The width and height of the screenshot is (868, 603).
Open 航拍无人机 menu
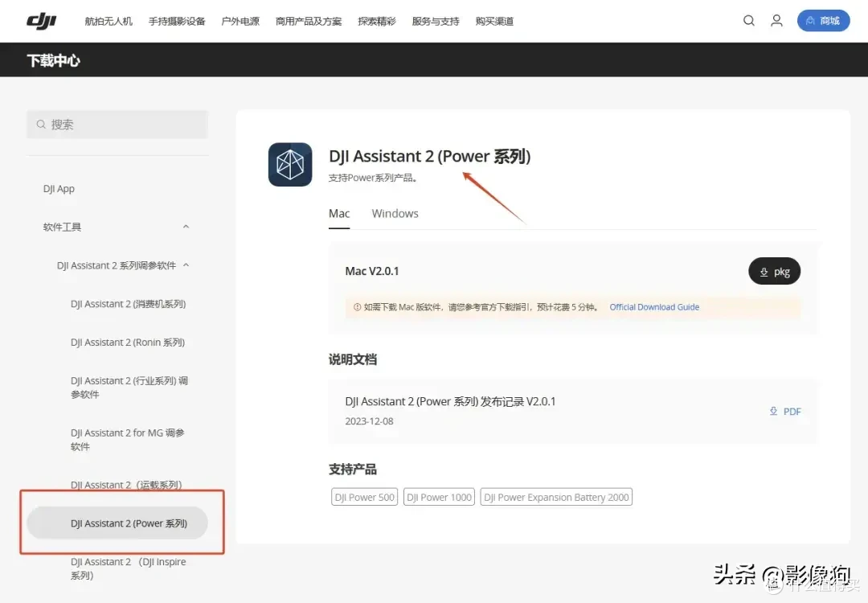(x=108, y=21)
